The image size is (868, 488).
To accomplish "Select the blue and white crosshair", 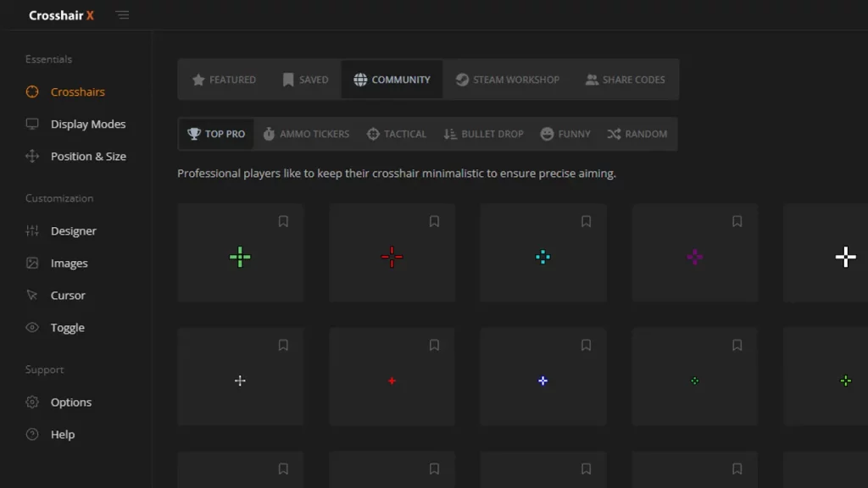I will click(x=543, y=380).
